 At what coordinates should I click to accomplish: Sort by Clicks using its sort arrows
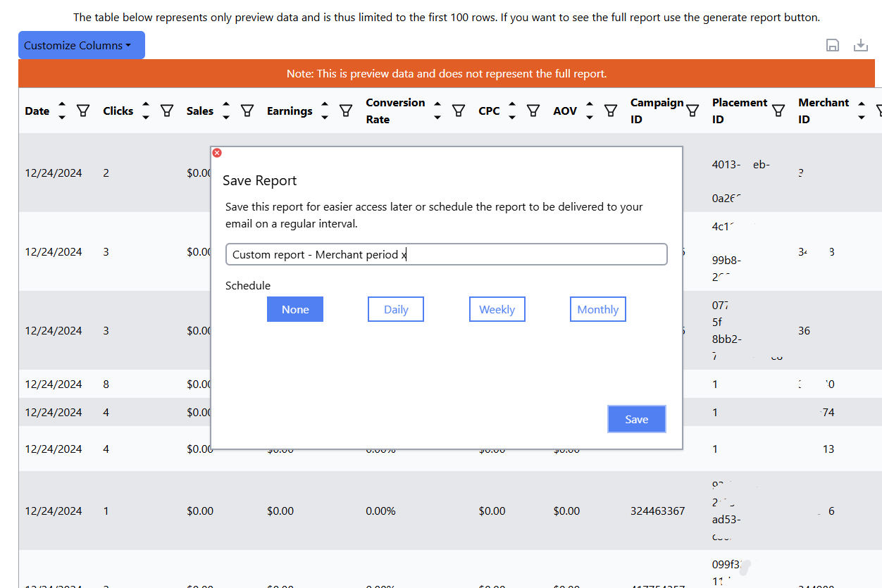(146, 111)
